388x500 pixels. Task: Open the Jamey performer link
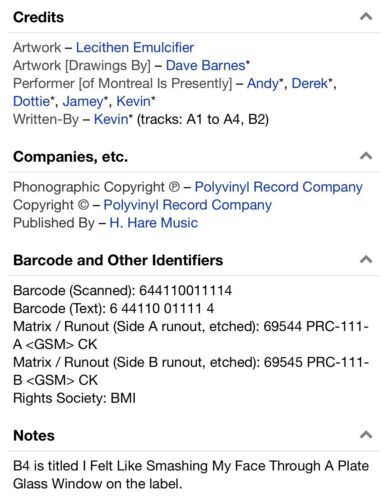83,101
